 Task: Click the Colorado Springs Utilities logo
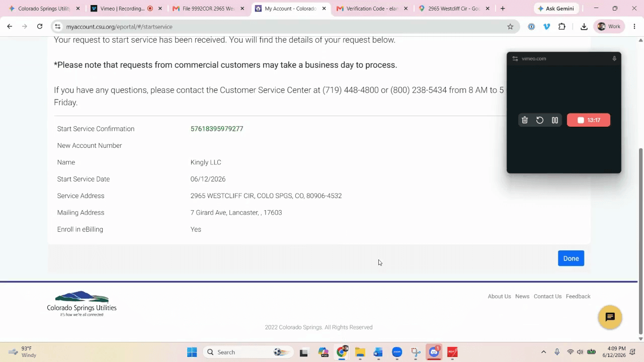click(82, 304)
